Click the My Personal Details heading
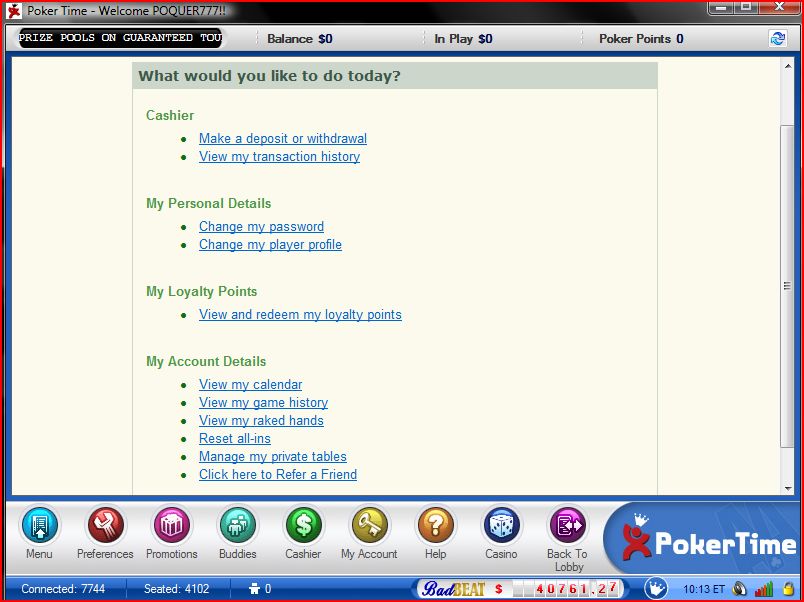Viewport: 804px width, 602px height. click(x=209, y=204)
